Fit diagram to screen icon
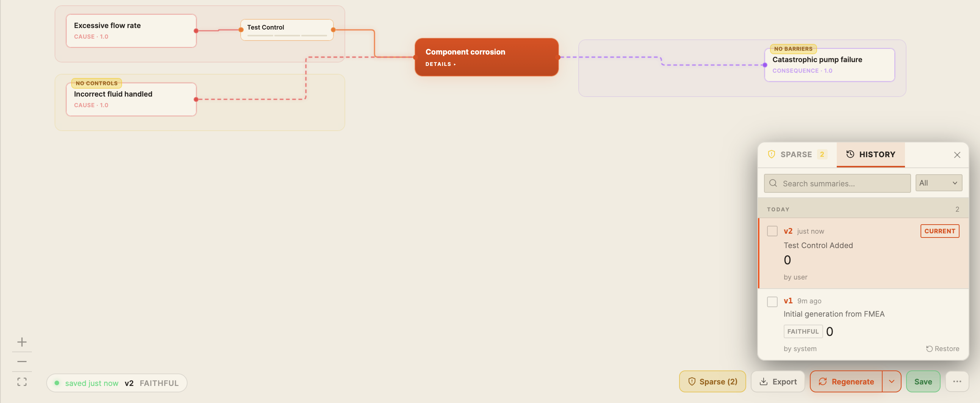This screenshot has width=980, height=403. pyautogui.click(x=22, y=382)
